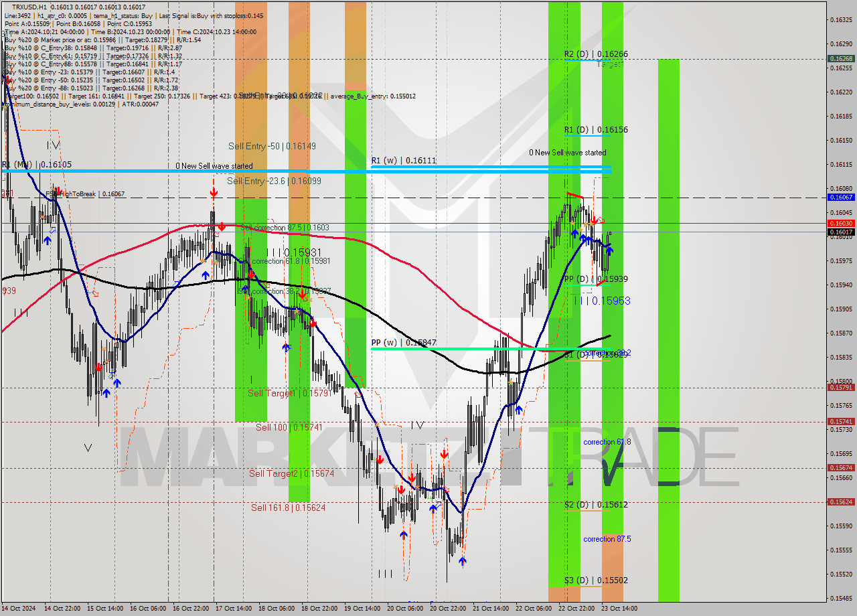Select 'FSB-HighToBreak | 0.16067' label
857x616 pixels.
pyautogui.click(x=85, y=194)
